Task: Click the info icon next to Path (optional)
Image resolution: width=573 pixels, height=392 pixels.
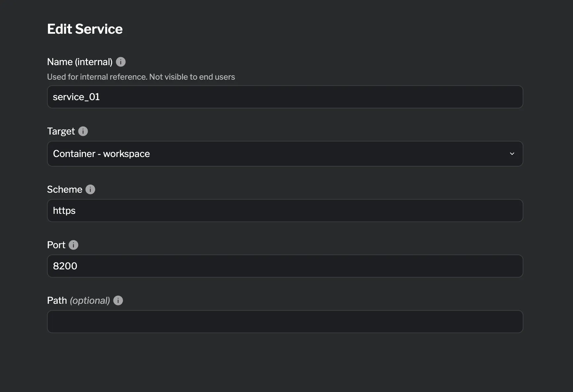Action: point(118,300)
